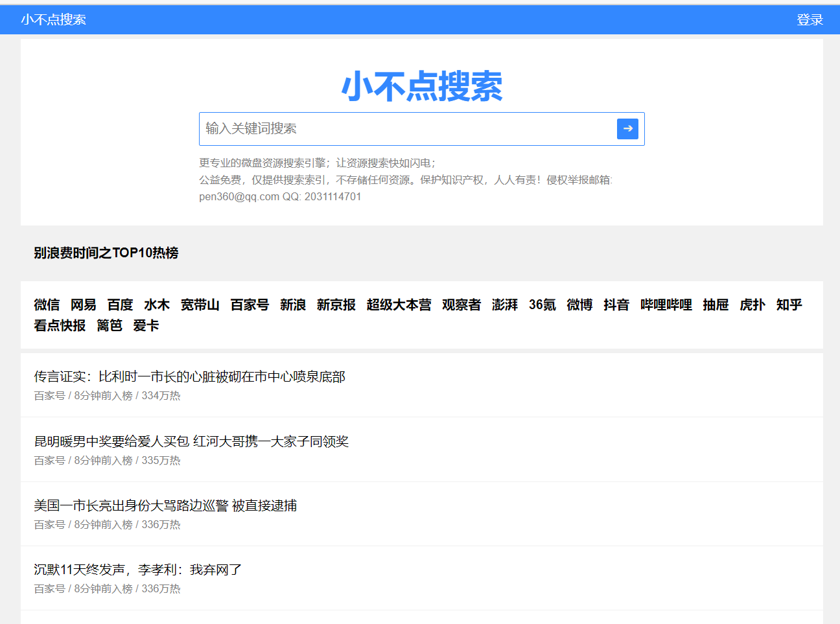
Task: Select the 超级大本营 tab
Action: (x=399, y=305)
